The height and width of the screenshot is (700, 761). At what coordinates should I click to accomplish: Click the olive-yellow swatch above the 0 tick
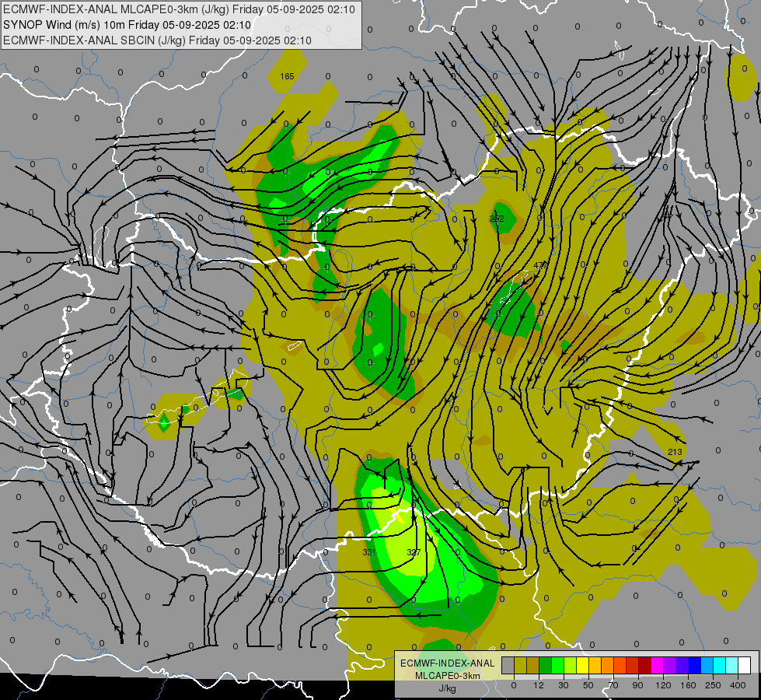tap(520, 665)
